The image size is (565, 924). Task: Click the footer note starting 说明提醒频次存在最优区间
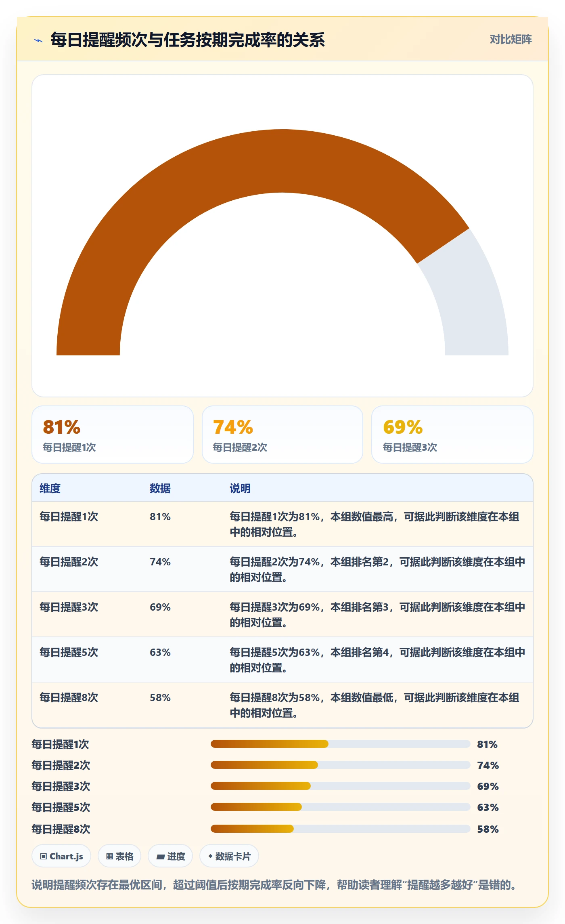[x=274, y=885]
